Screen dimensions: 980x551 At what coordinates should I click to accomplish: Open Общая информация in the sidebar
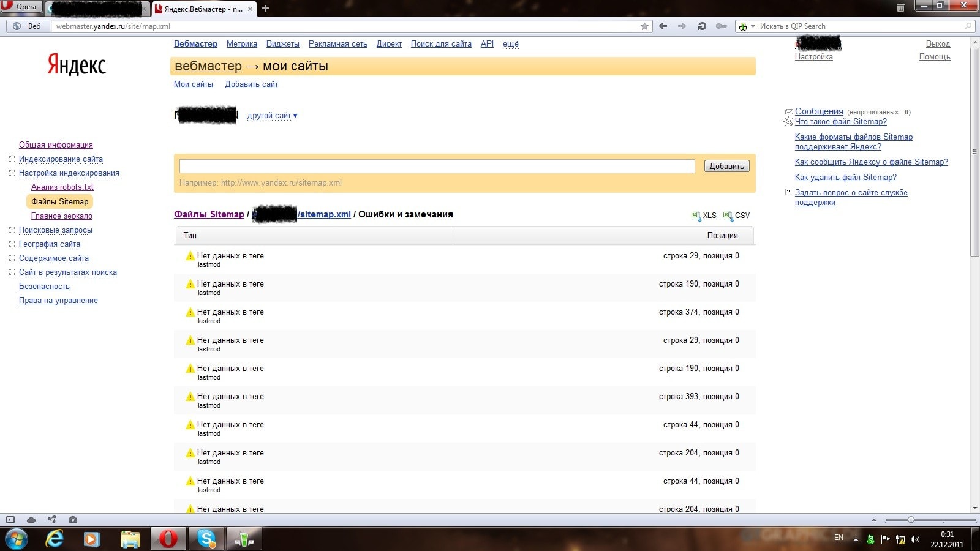pos(56,145)
